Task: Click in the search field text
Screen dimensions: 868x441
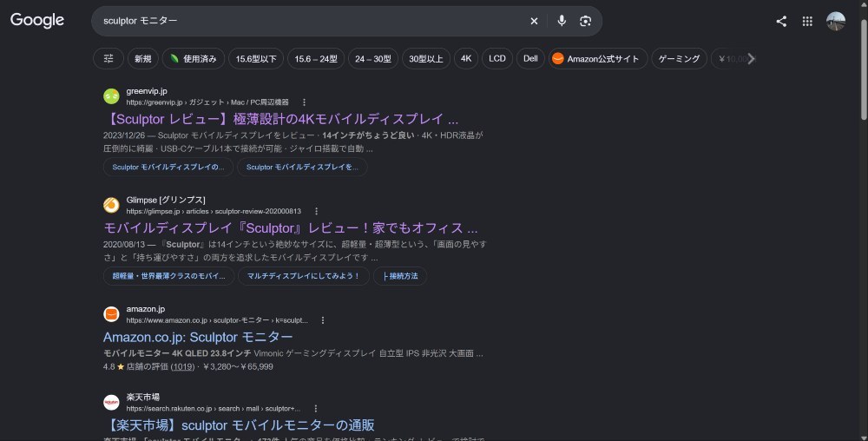Action: [141, 21]
